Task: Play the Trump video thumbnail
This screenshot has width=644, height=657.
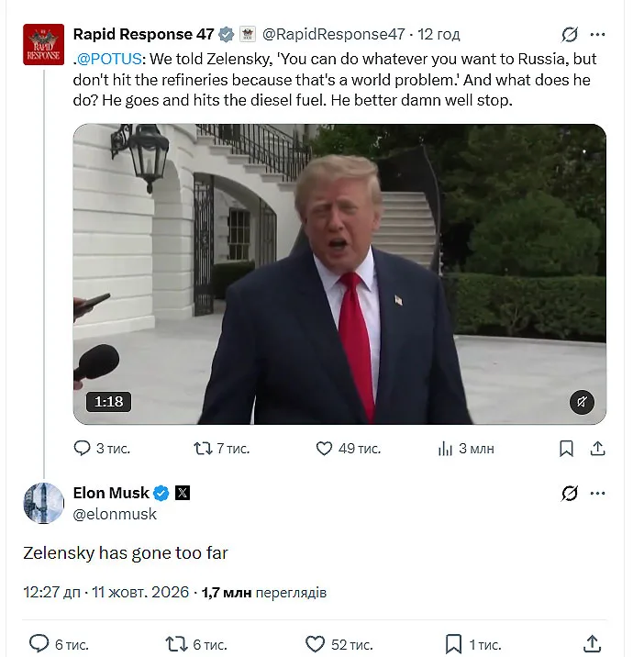Action: click(339, 274)
